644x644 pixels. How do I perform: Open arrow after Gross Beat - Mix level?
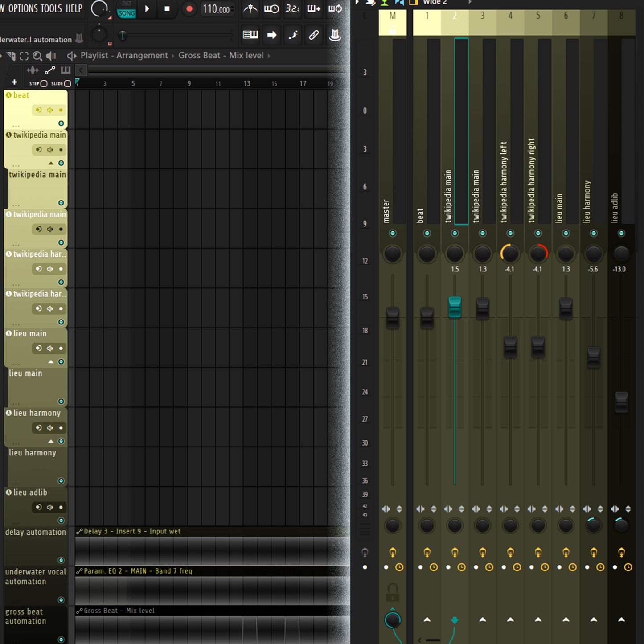[x=269, y=56]
